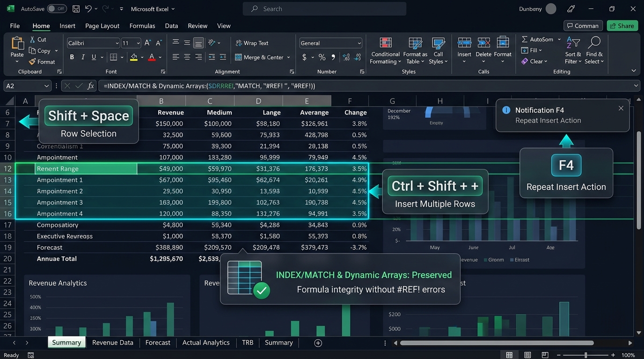Add a new sheet with the plus icon

point(318,343)
